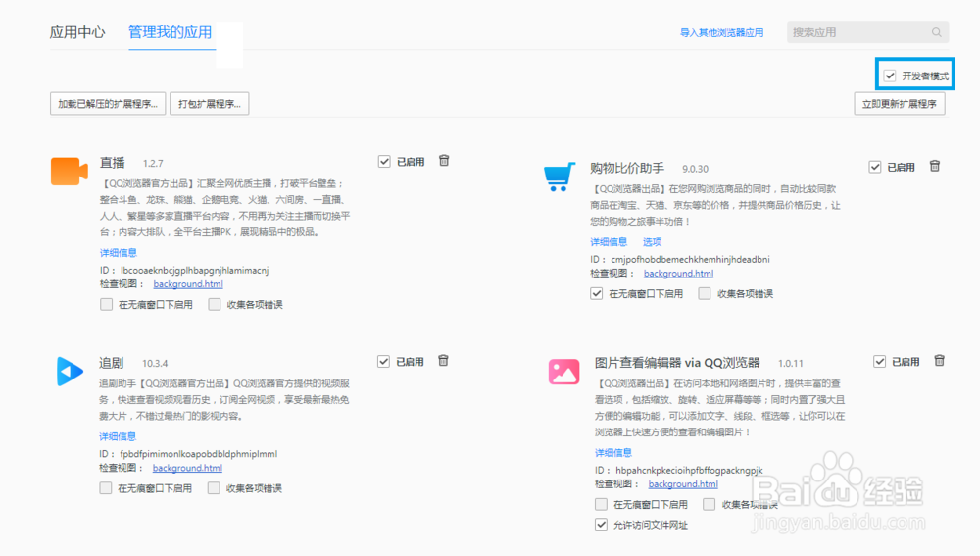Open background.html link under 图片查看编辑器
The image size is (980, 556).
pos(683,484)
